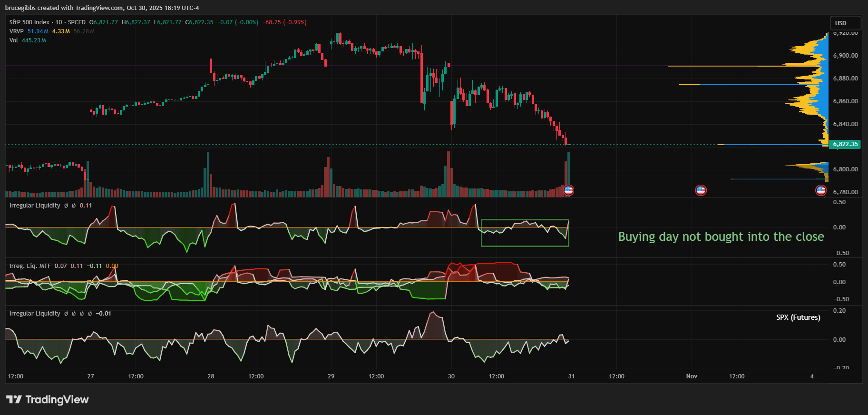Select the Irreg. Liq. MTF indicator legend
This screenshot has width=868, height=415.
30,266
